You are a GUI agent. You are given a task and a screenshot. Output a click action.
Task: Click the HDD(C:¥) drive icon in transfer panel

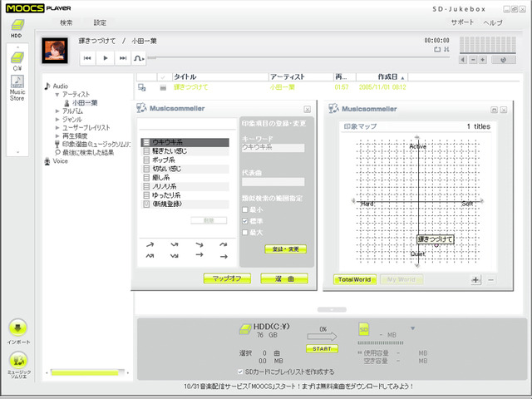pyautogui.click(x=245, y=329)
